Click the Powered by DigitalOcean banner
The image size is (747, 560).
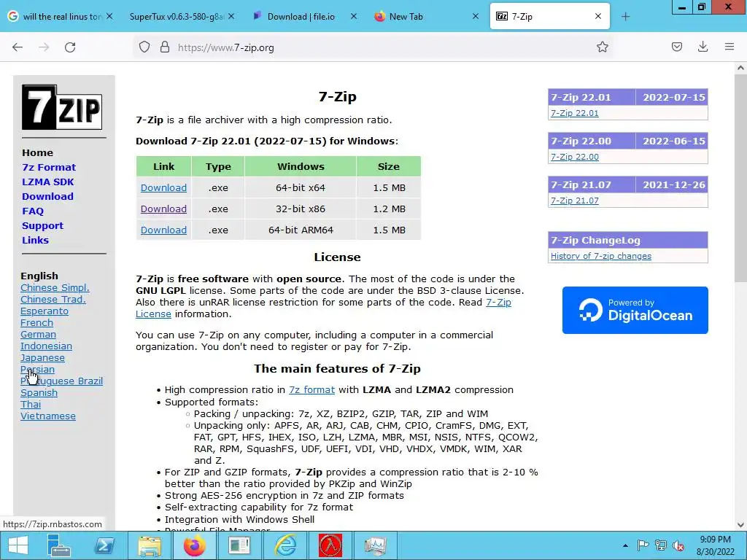tap(635, 310)
